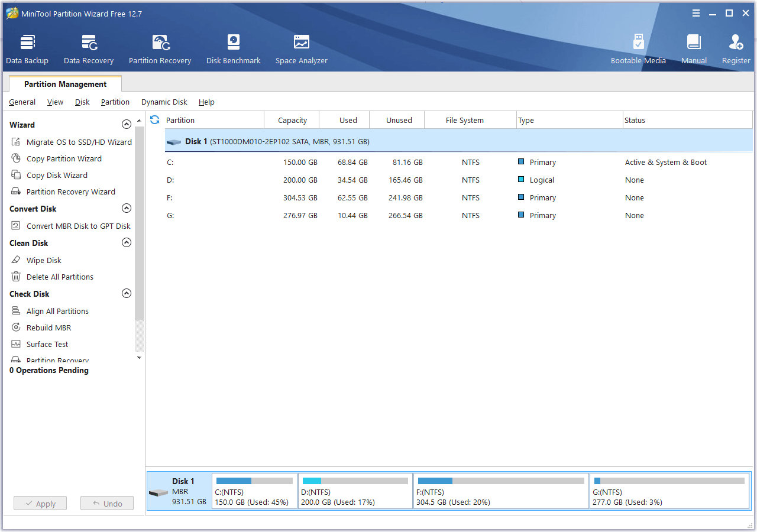The image size is (757, 532).
Task: Create Bootable Media
Action: click(x=638, y=50)
